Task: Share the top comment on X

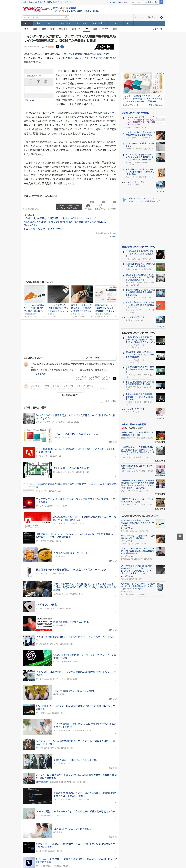Action: coord(115,378)
